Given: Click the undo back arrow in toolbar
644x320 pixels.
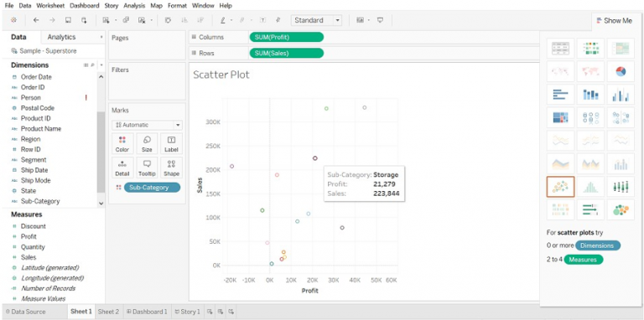Looking at the screenshot, I should (x=36, y=20).
